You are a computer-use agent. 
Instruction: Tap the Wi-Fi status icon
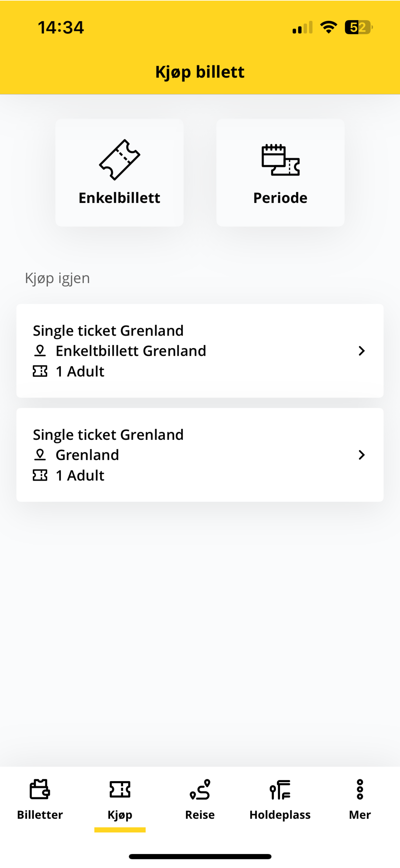[x=329, y=27]
